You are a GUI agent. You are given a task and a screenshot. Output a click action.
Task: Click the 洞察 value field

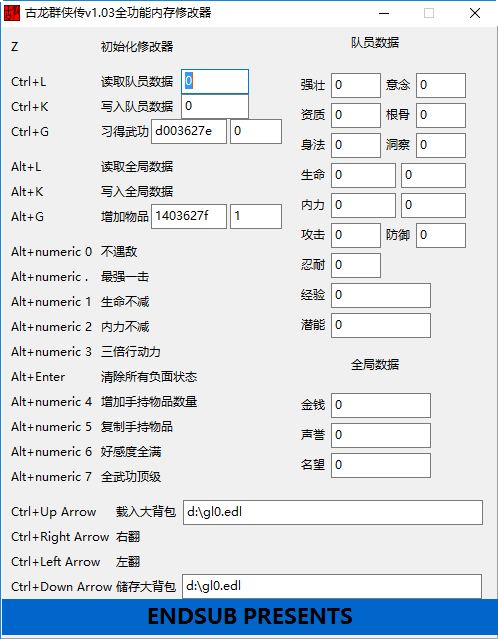[x=441, y=145]
